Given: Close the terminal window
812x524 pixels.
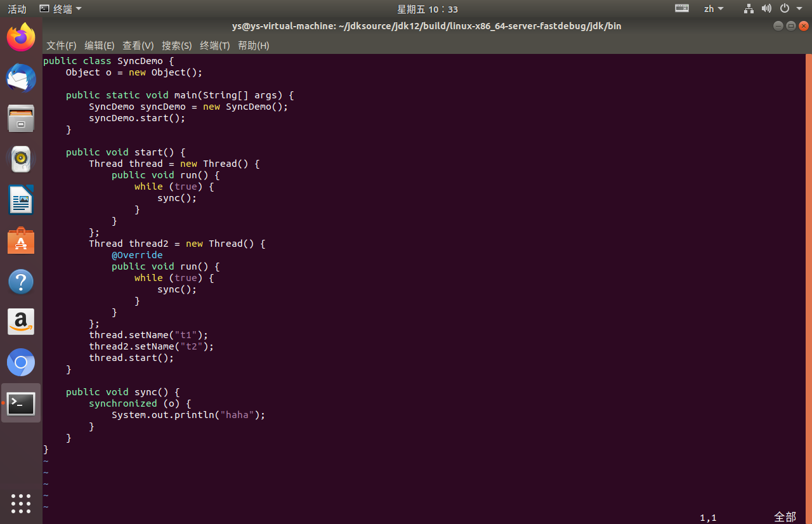Looking at the screenshot, I should pyautogui.click(x=804, y=26).
